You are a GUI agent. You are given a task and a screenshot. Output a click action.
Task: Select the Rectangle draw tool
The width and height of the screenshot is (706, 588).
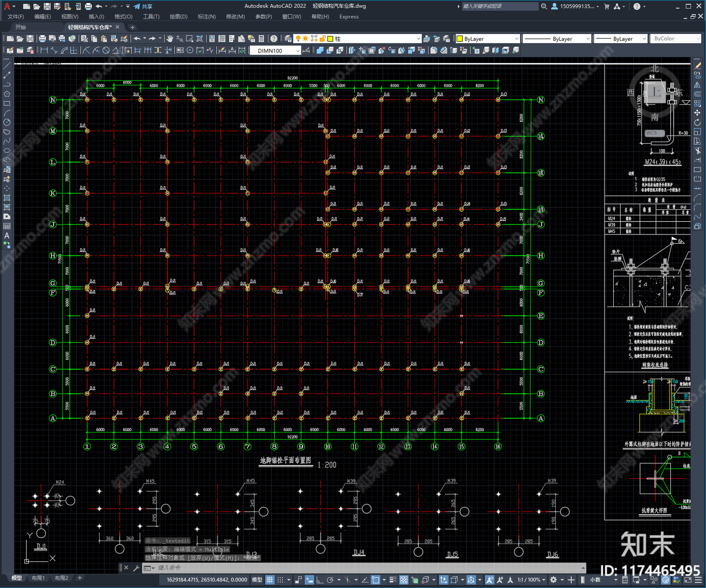7,104
